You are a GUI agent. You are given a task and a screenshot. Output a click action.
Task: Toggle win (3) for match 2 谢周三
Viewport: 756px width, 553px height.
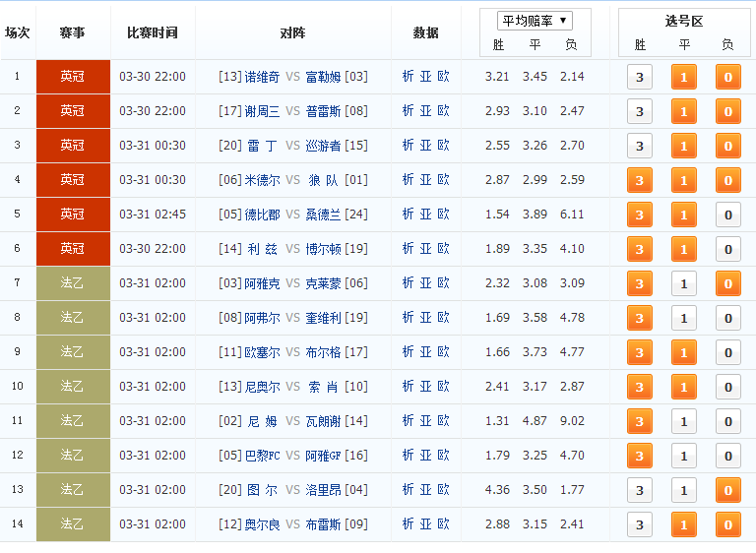click(639, 111)
